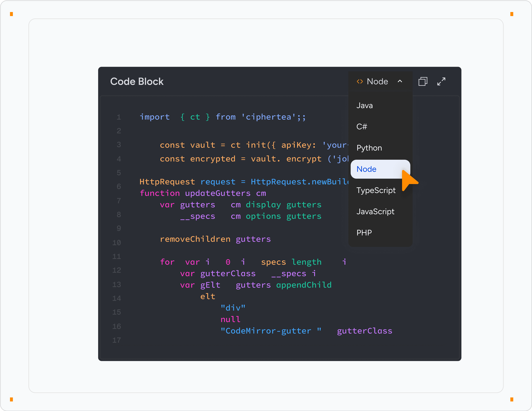The height and width of the screenshot is (411, 532).
Task: Collapse the language dropdown chevron
Action: 400,81
